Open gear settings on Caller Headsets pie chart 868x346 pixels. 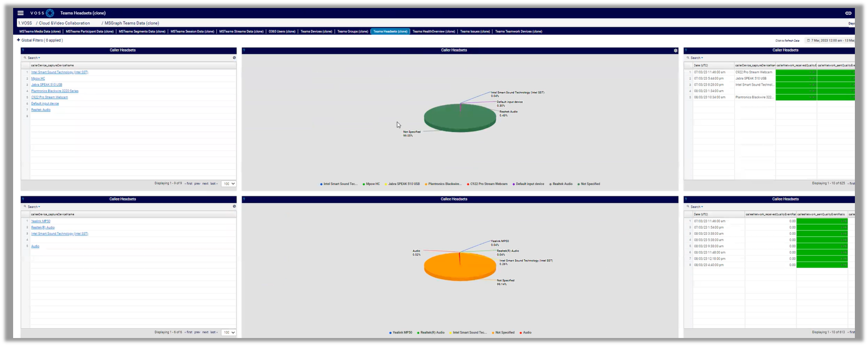[675, 50]
